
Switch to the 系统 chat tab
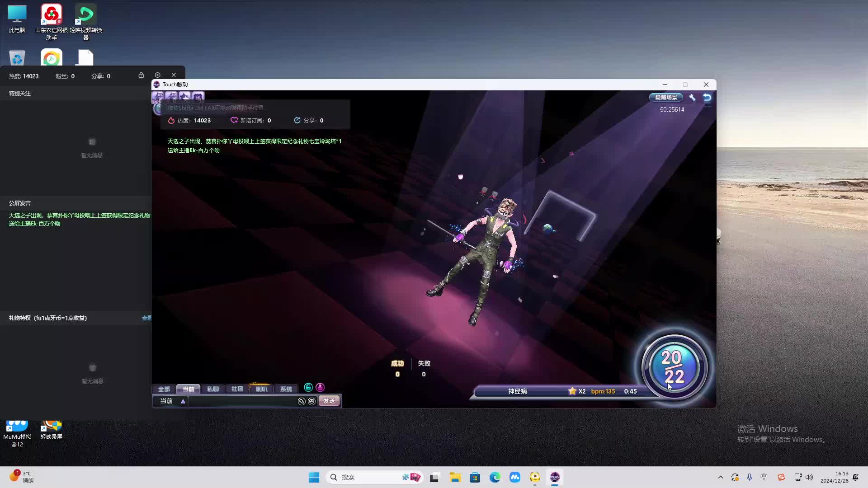[x=286, y=389]
